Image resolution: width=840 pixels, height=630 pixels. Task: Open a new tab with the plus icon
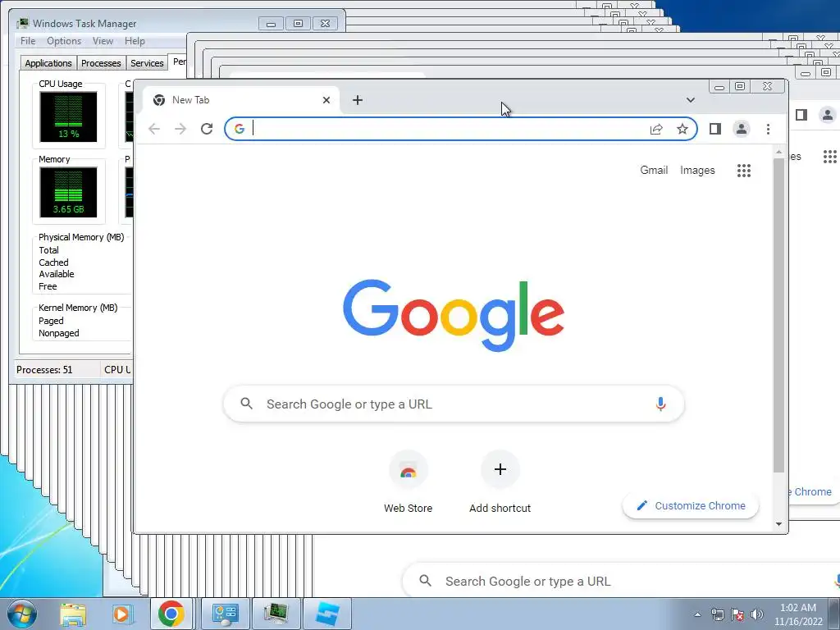point(358,100)
